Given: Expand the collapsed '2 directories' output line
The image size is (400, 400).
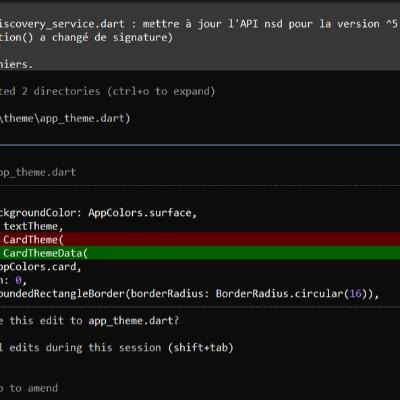Looking at the screenshot, I should (x=107, y=91).
